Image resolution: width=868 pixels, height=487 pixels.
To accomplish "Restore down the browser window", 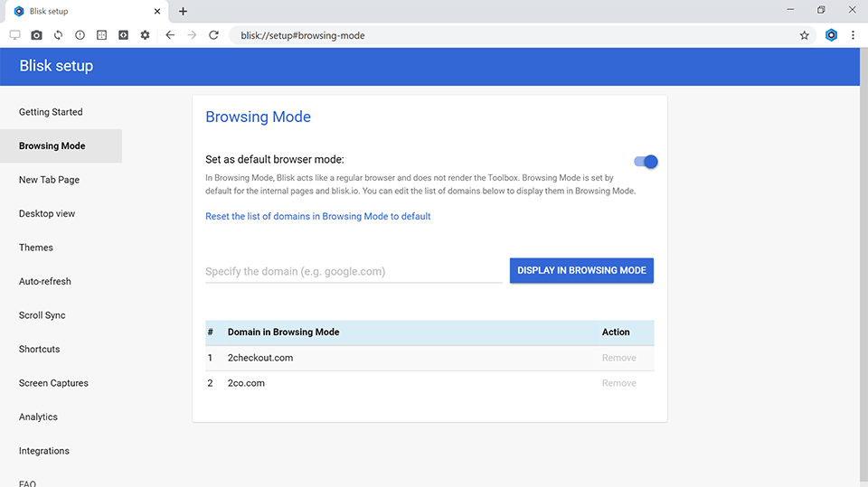I will tap(821, 9).
